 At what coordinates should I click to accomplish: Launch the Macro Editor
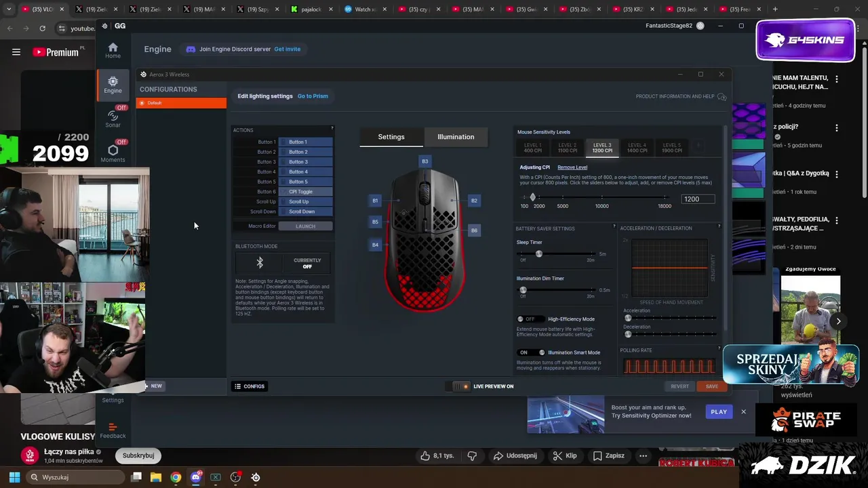pyautogui.click(x=305, y=226)
